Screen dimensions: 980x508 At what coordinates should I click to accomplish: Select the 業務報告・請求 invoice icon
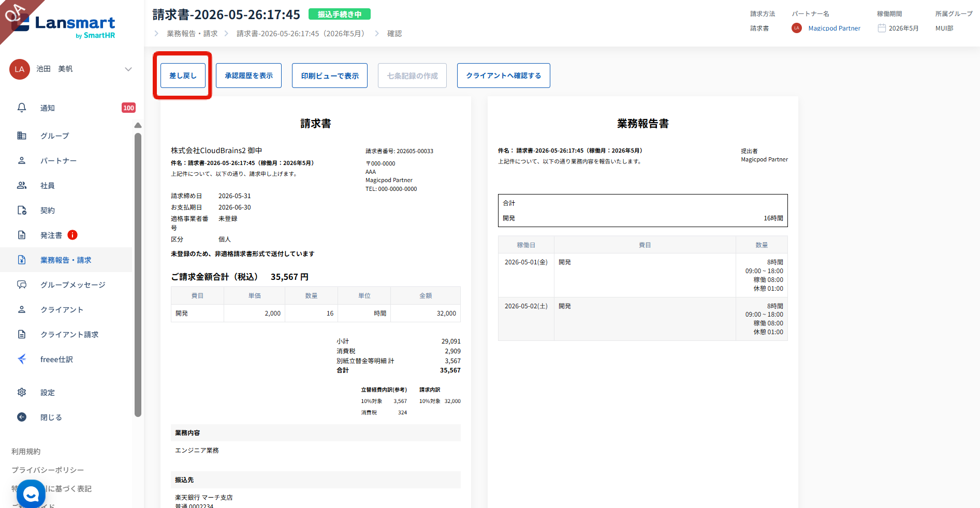(22, 260)
